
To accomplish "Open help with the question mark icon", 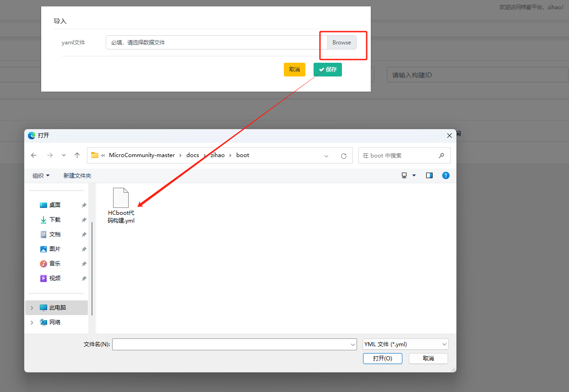I will [x=446, y=175].
